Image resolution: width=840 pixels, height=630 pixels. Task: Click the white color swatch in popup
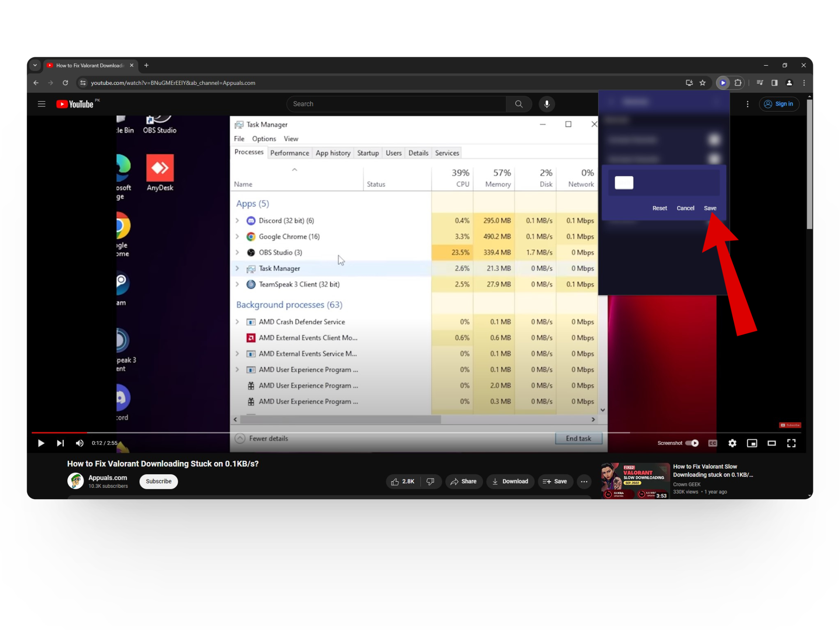(623, 182)
